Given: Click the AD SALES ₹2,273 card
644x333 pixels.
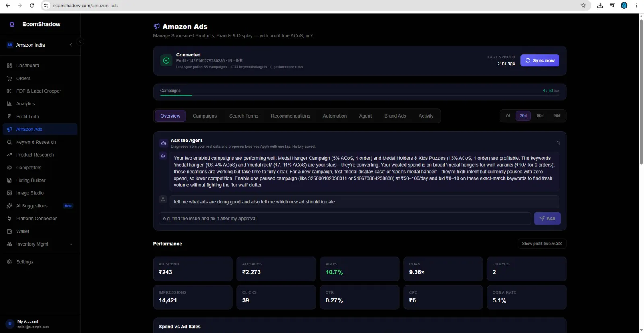Looking at the screenshot, I should coord(276,269).
